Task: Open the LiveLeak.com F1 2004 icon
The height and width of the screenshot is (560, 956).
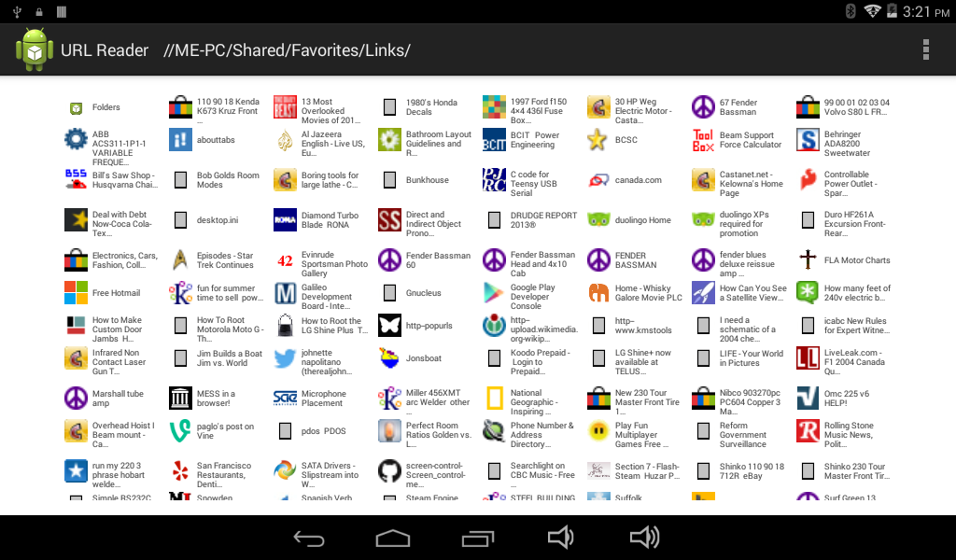Action: click(x=808, y=358)
